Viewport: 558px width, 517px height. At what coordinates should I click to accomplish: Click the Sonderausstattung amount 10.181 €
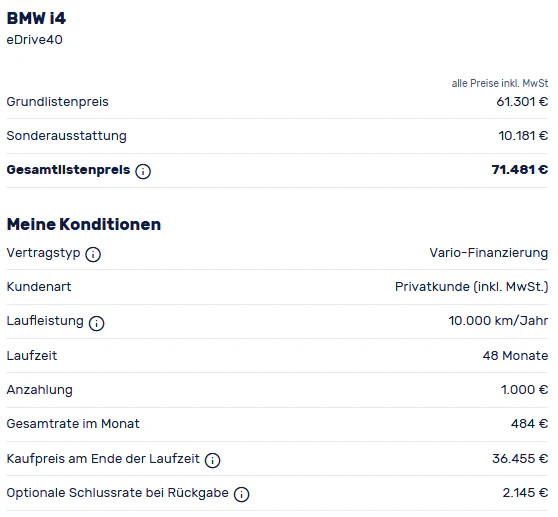523,136
